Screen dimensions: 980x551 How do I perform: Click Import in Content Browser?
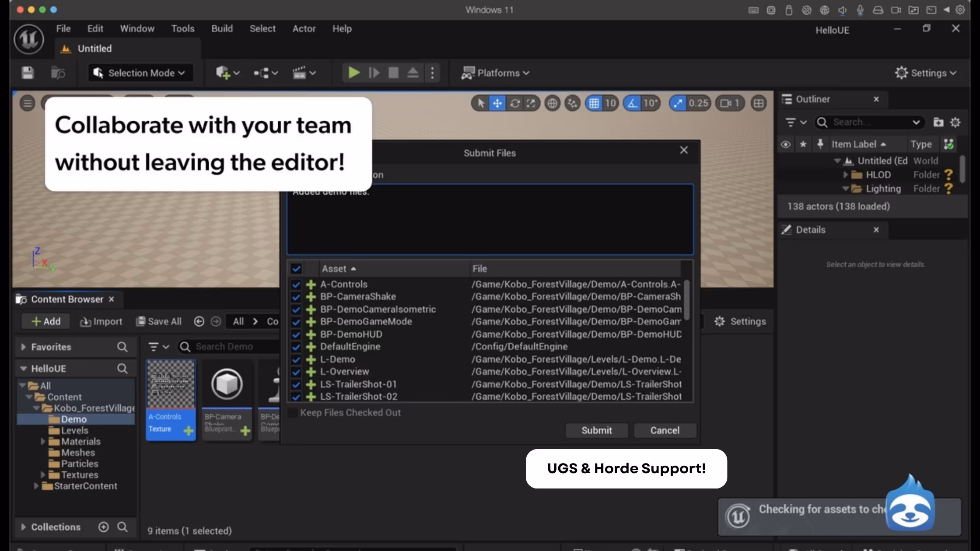tap(101, 321)
